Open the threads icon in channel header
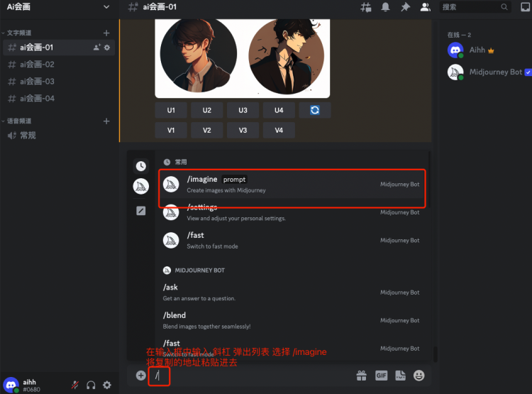 click(366, 7)
